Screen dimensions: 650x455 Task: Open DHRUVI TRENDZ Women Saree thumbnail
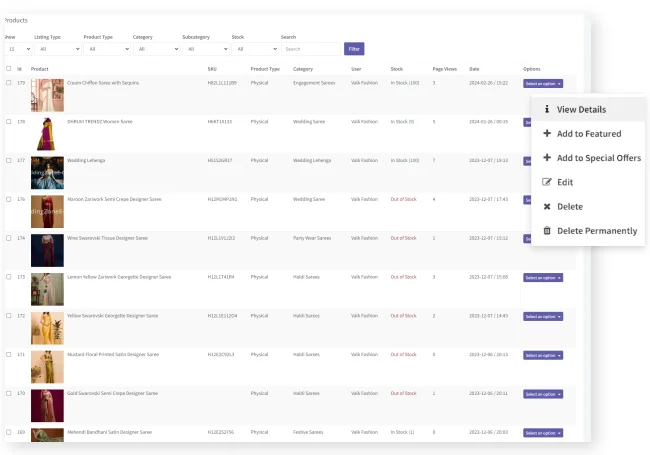47,134
